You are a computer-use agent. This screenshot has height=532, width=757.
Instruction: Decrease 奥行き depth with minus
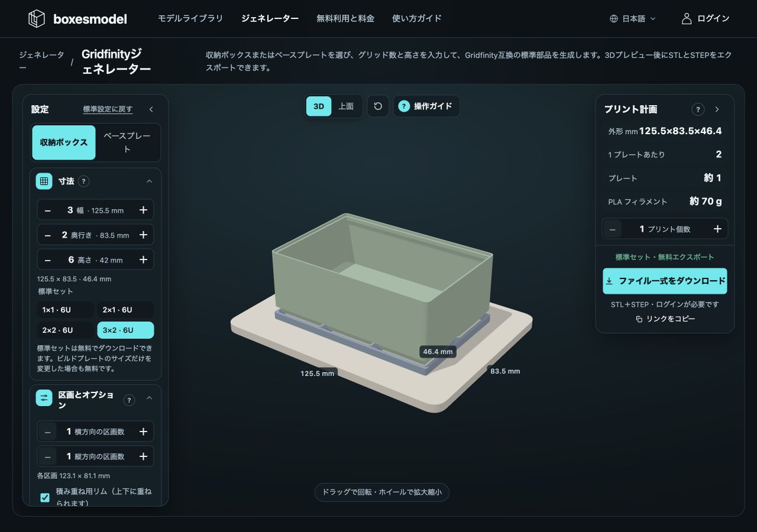tap(48, 235)
